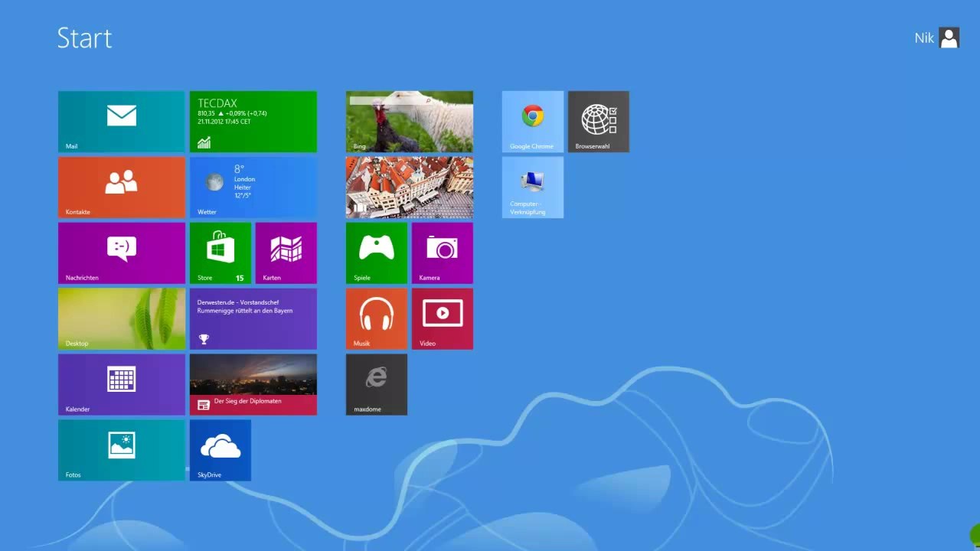The height and width of the screenshot is (551, 980).
Task: Open the Karten maps tile
Action: 286,253
